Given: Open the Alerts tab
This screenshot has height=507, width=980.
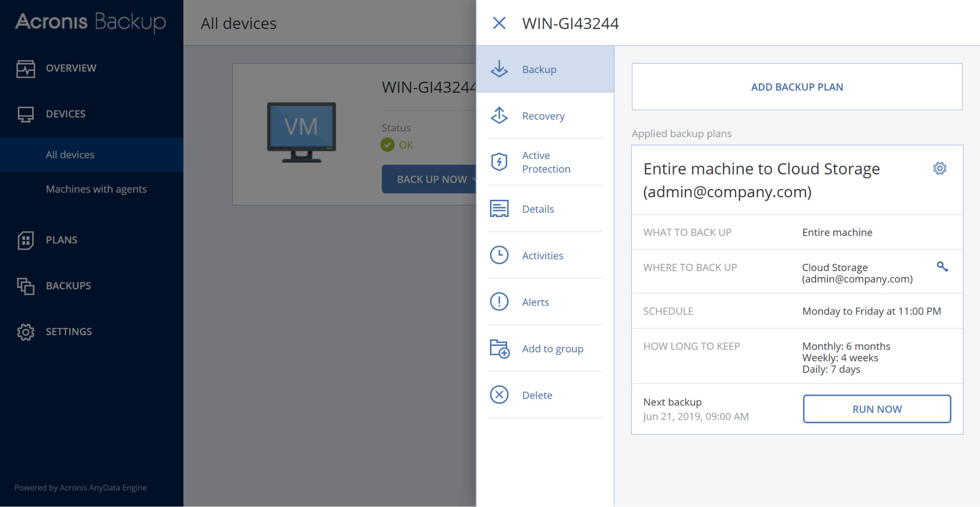Looking at the screenshot, I should click(545, 302).
